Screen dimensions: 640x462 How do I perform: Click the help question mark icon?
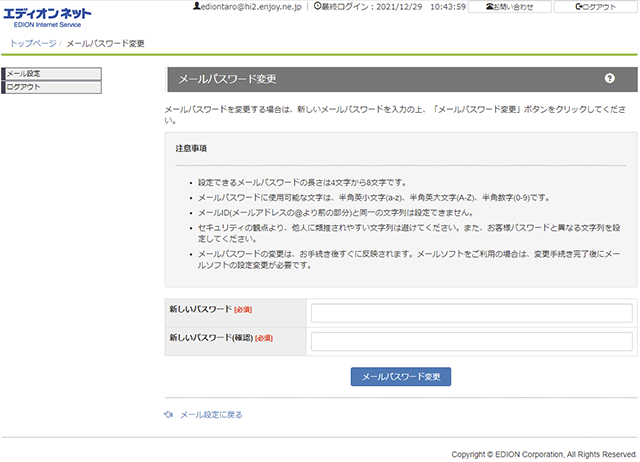(x=609, y=78)
